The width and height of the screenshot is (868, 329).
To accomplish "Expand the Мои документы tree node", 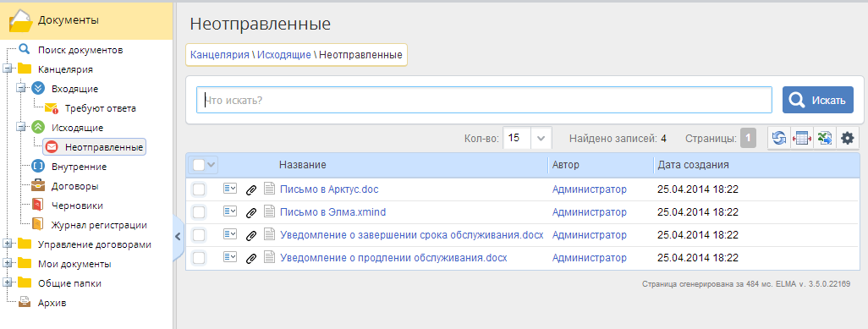I will coord(8,263).
